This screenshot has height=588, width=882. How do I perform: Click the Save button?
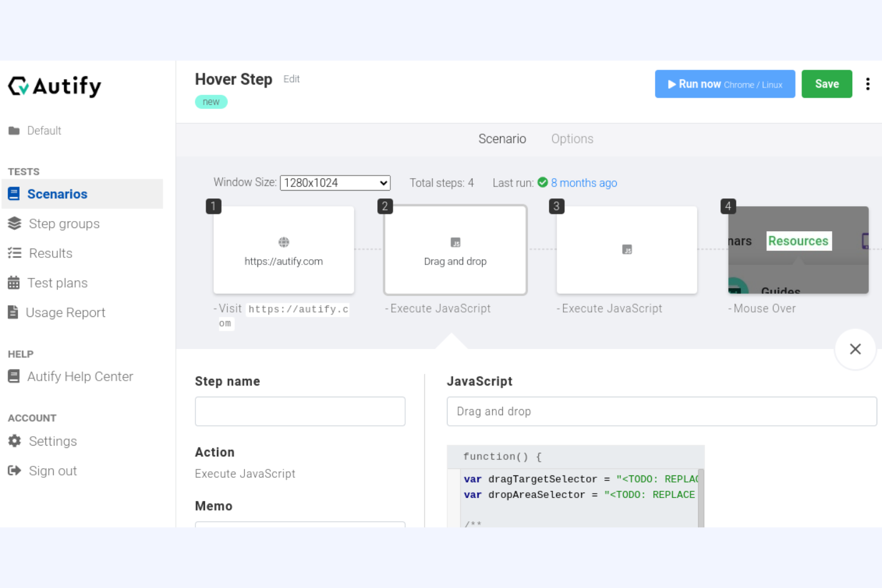[x=827, y=84]
